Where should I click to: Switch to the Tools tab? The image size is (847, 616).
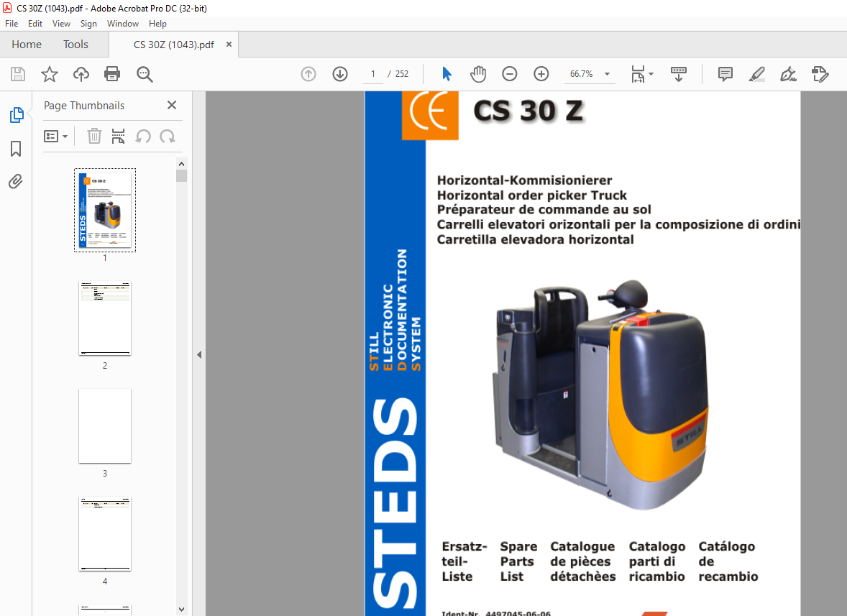[75, 45]
